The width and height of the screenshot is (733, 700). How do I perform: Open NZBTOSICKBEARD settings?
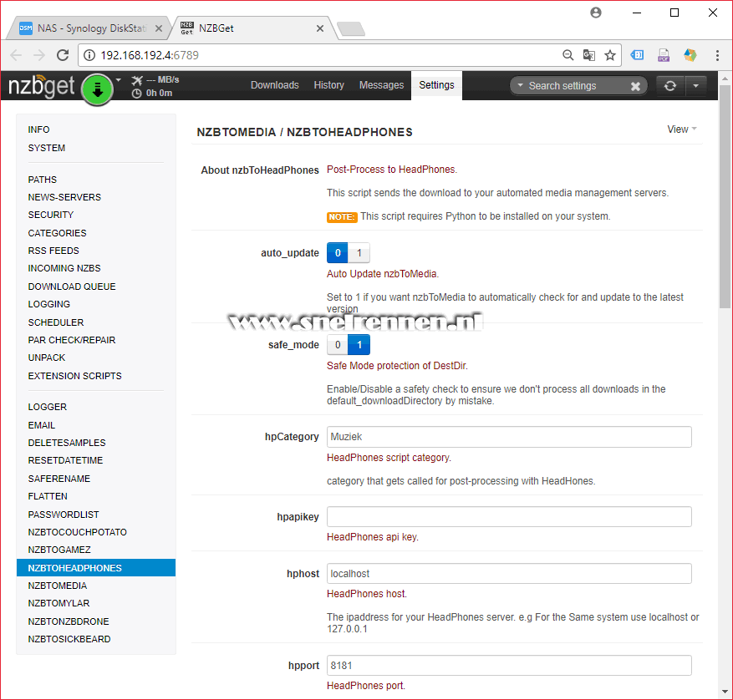click(x=69, y=639)
